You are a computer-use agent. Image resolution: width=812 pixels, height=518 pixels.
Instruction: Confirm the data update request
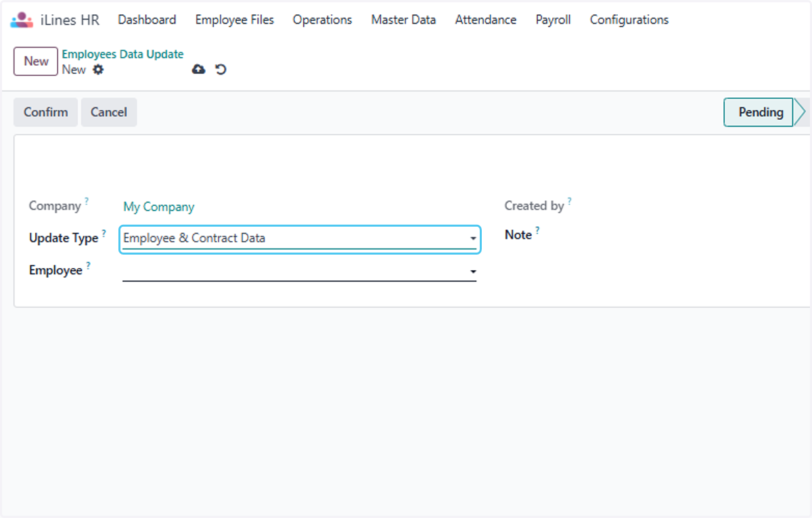[x=45, y=112]
